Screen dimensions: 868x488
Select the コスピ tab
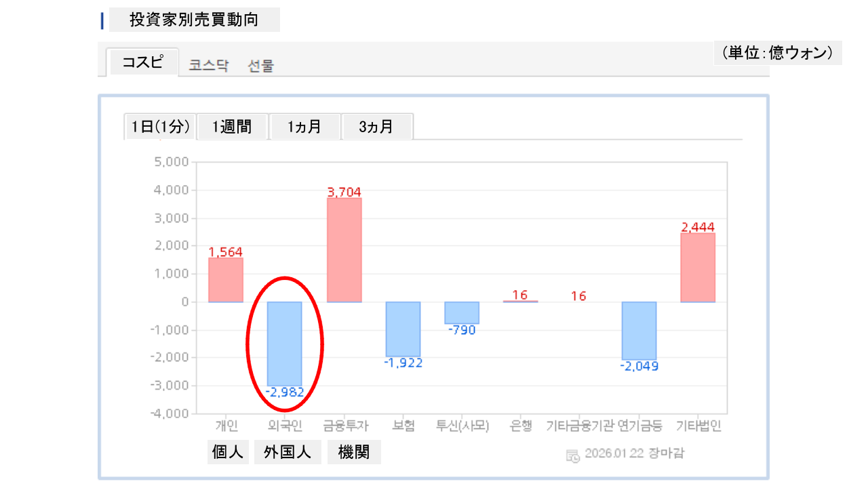pyautogui.click(x=142, y=62)
